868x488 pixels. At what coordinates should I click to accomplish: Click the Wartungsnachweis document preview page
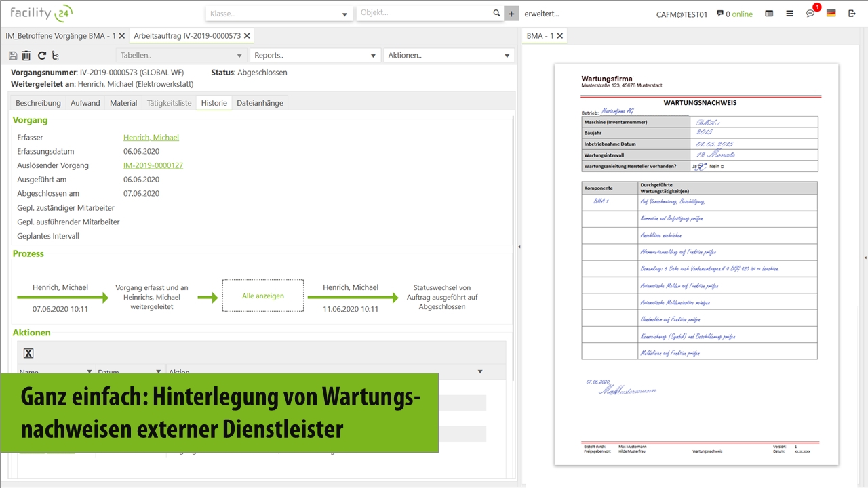(696, 264)
